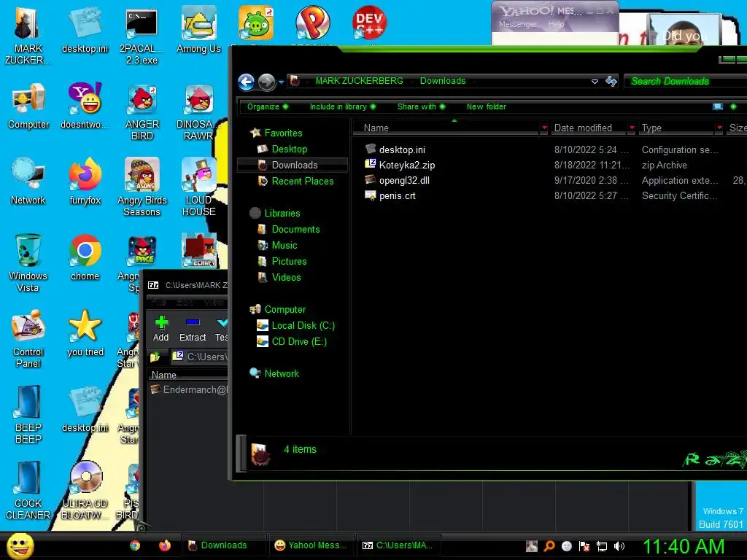Open the 2PACAL... 2.3.exe desktop icon

point(142,36)
